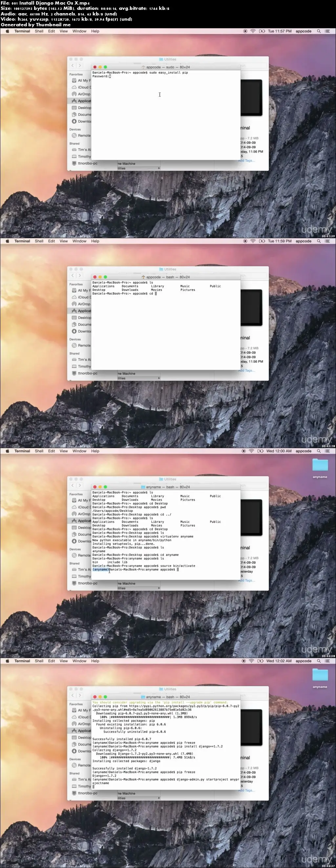Select Desktop in Finder sidebar, 11:57 PM frame
This screenshot has height=868, width=336.
click(81, 107)
